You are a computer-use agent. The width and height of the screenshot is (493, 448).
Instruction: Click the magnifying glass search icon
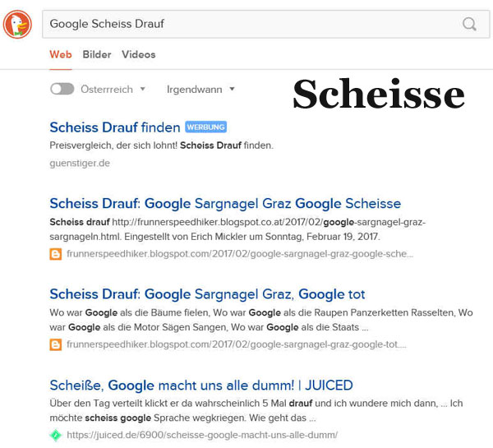pyautogui.click(x=469, y=24)
